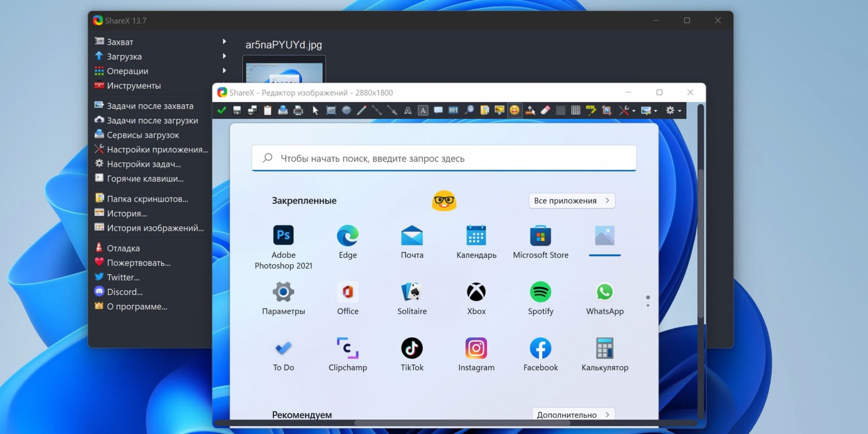Upload the image via the upload icon

point(283,110)
